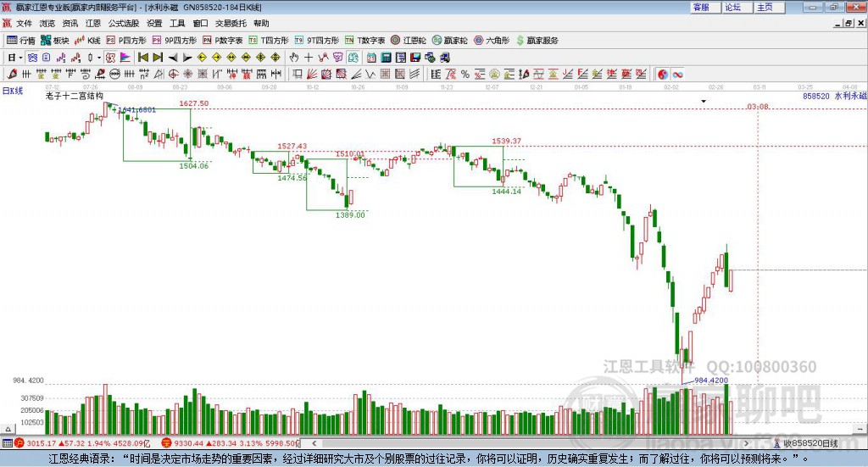Click the small black dropdown triangle on chart

coord(704,101)
